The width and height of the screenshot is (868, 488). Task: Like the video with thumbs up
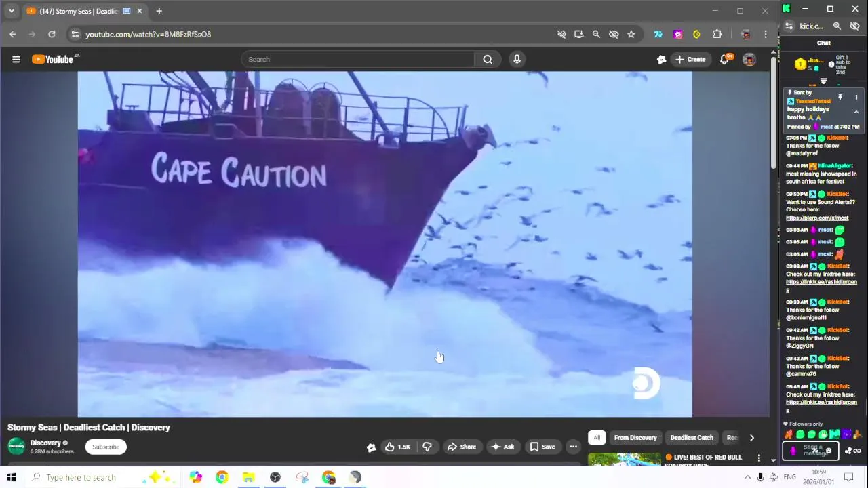397,447
